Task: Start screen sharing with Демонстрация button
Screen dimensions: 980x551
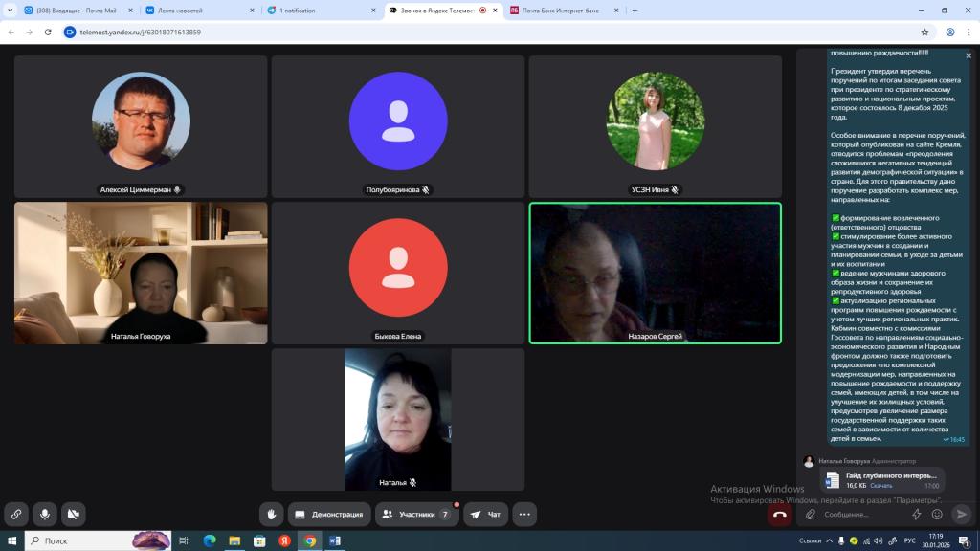Action: pyautogui.click(x=329, y=514)
